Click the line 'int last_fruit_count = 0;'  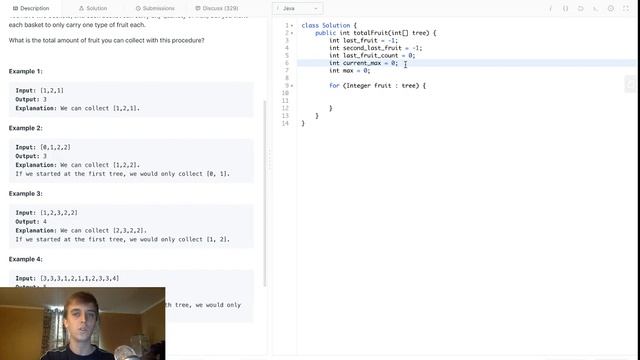[x=372, y=56]
